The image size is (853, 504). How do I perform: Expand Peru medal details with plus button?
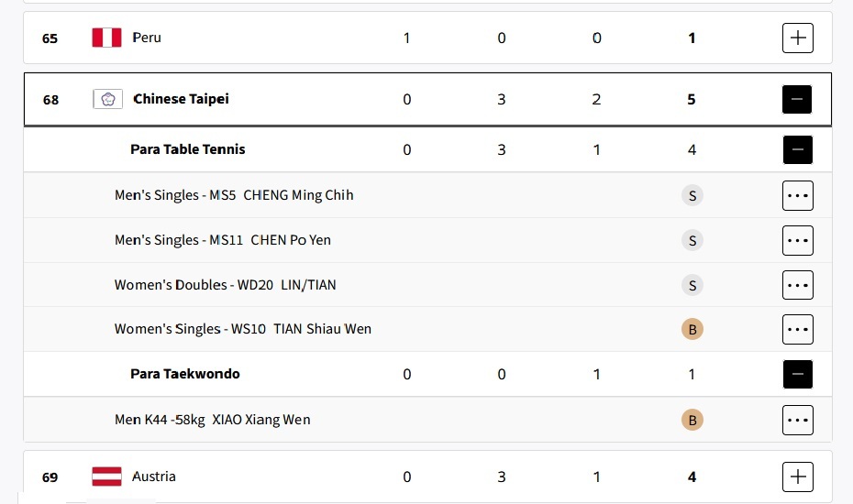798,38
